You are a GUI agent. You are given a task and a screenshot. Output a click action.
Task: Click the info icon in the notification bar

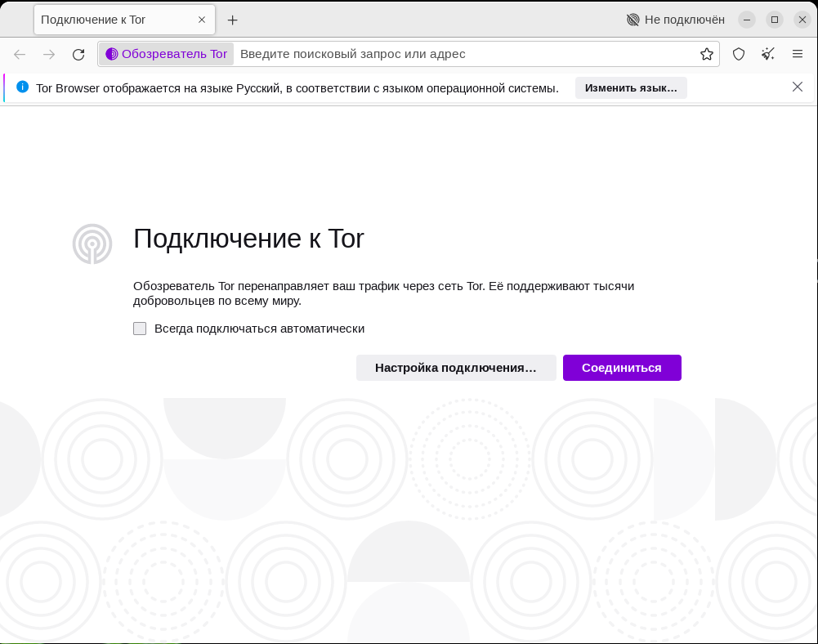coord(22,87)
